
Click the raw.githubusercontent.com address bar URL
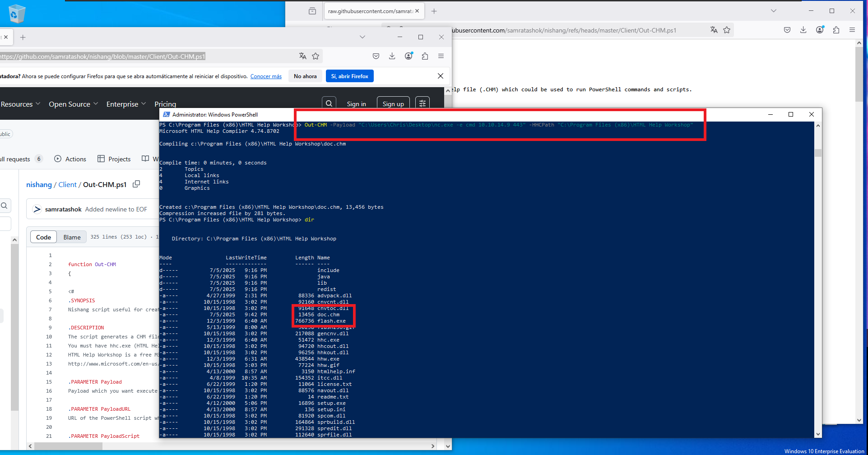pos(564,30)
